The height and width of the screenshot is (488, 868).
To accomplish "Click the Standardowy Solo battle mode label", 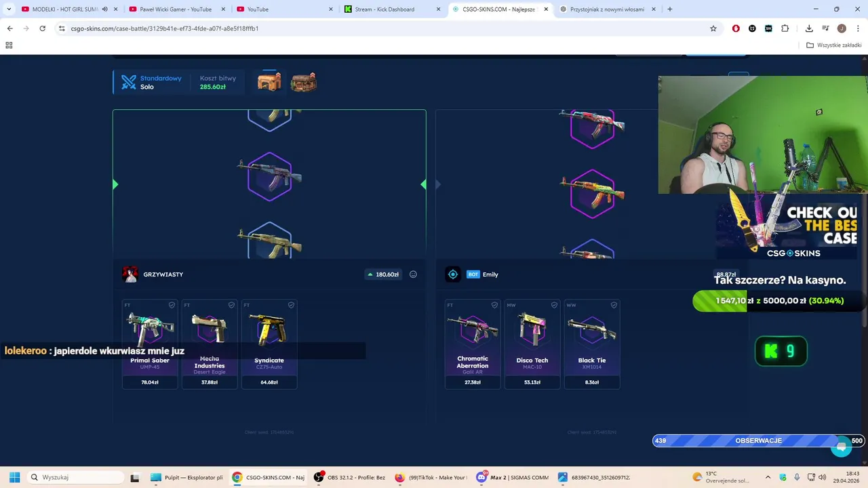I will (161, 82).
